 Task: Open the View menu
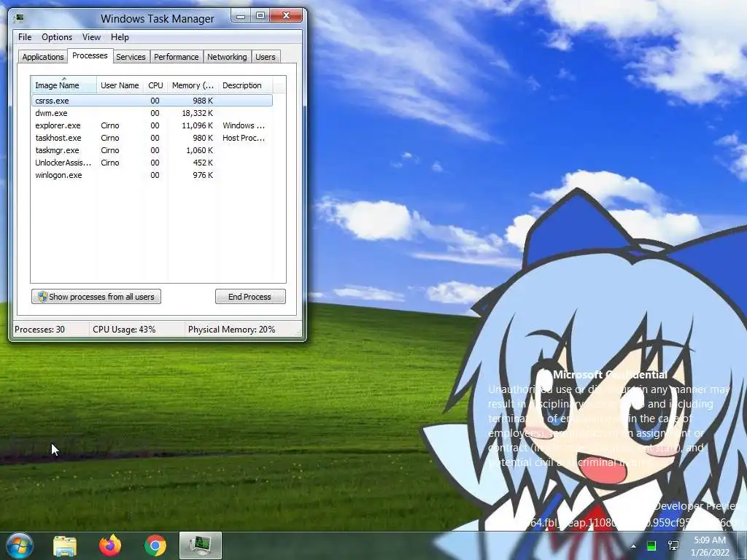(x=91, y=37)
